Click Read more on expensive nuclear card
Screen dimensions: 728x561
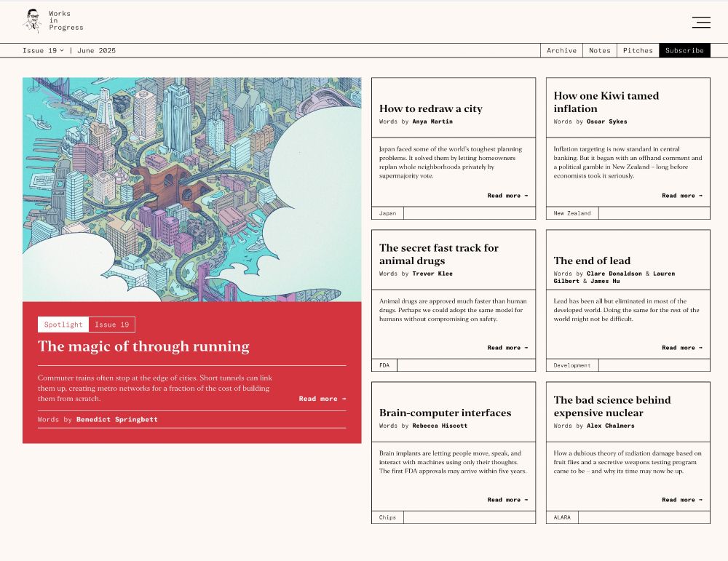pos(682,500)
